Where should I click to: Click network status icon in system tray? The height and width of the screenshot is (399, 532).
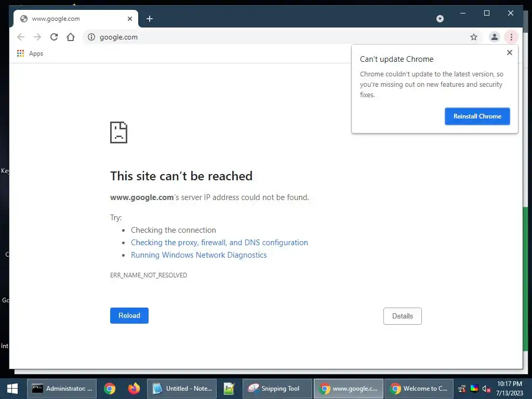[462, 389]
